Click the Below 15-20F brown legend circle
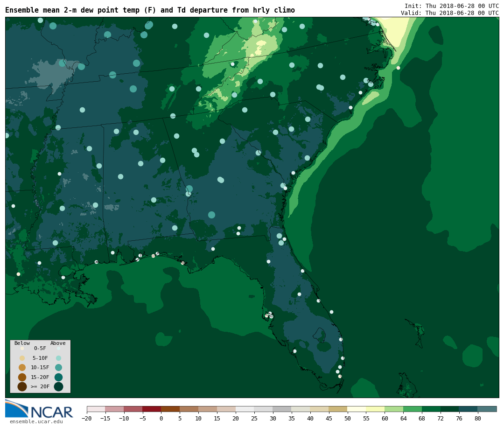 (x=22, y=377)
